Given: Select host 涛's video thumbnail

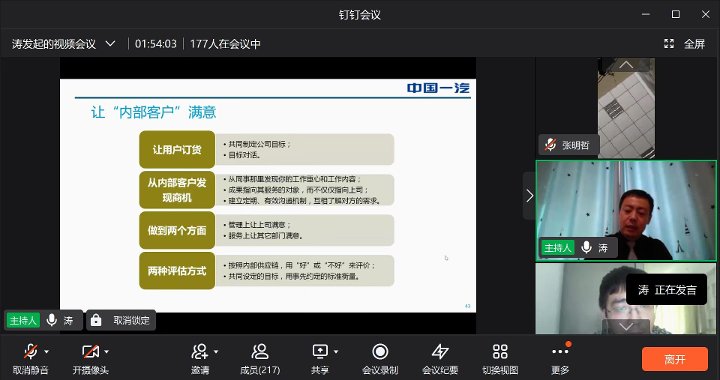Looking at the screenshot, I should tap(626, 211).
